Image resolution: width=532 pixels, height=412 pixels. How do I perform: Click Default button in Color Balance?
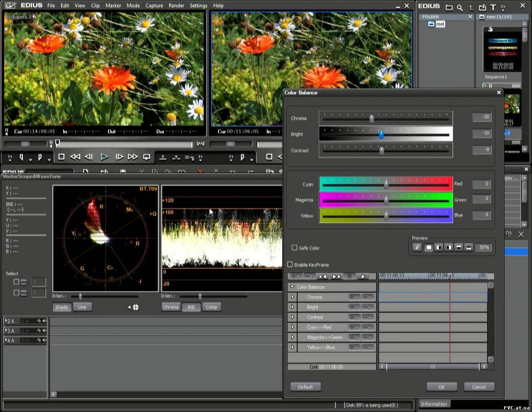(305, 387)
